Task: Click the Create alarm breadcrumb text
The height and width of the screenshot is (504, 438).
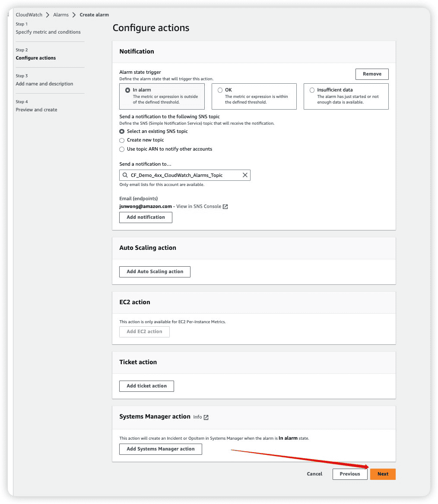Action: 94,15
